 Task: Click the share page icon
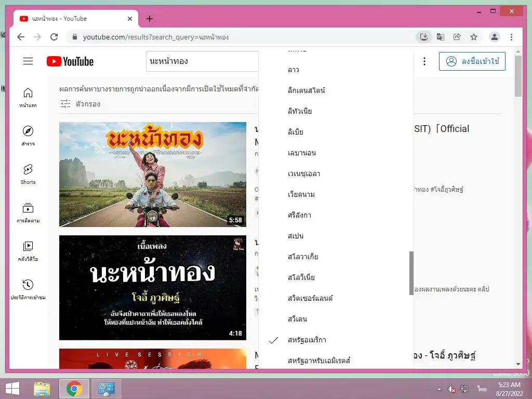(x=457, y=37)
